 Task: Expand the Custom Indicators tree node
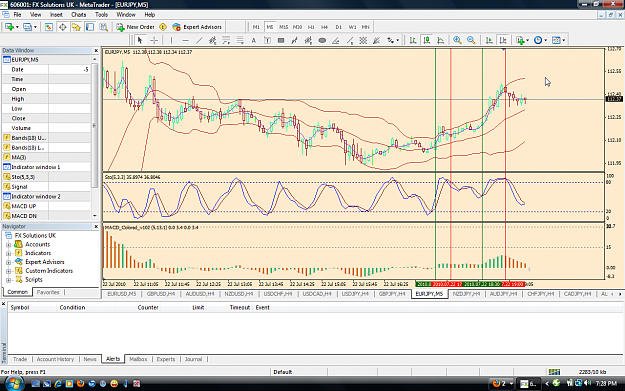[8, 271]
